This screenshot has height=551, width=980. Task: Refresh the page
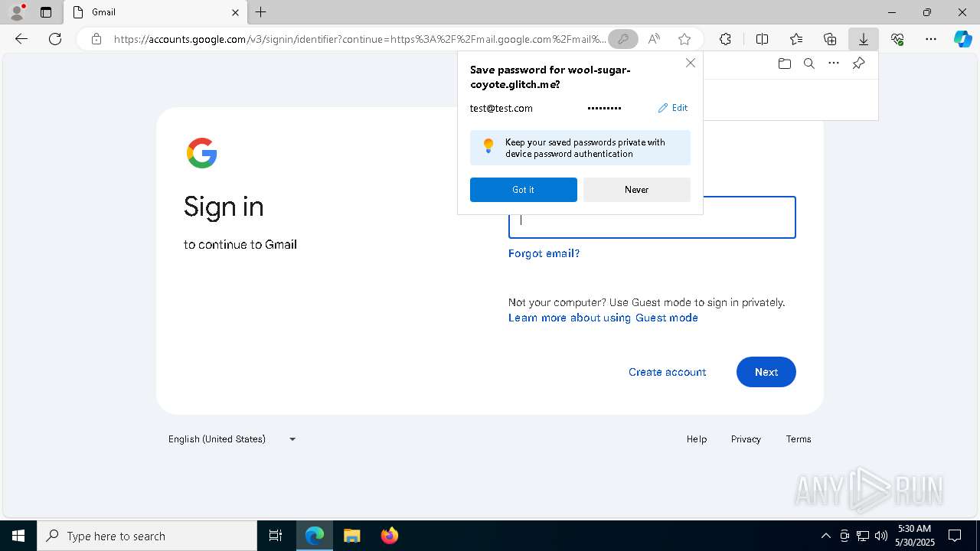pos(55,39)
